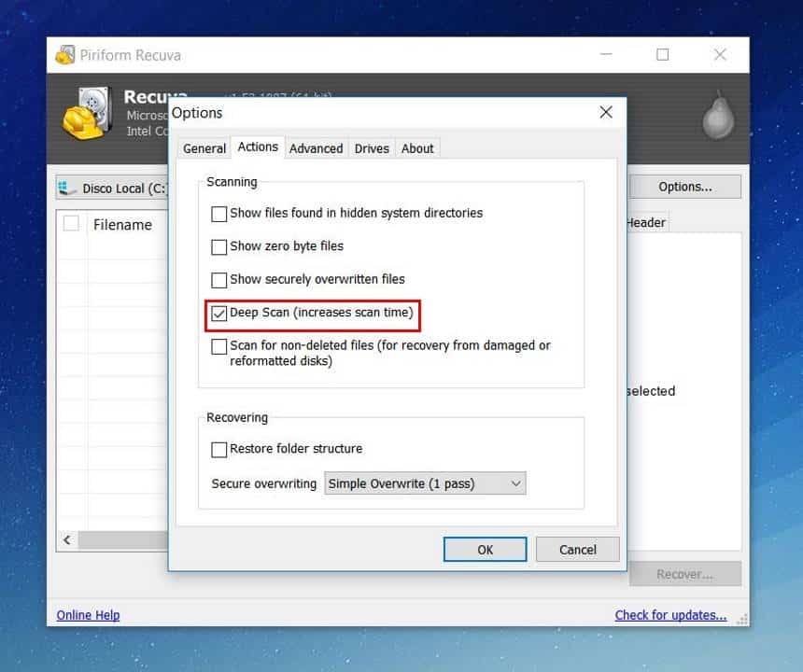Click the Secure overwriting label
Viewport: 803px width, 672px height.
coord(263,483)
